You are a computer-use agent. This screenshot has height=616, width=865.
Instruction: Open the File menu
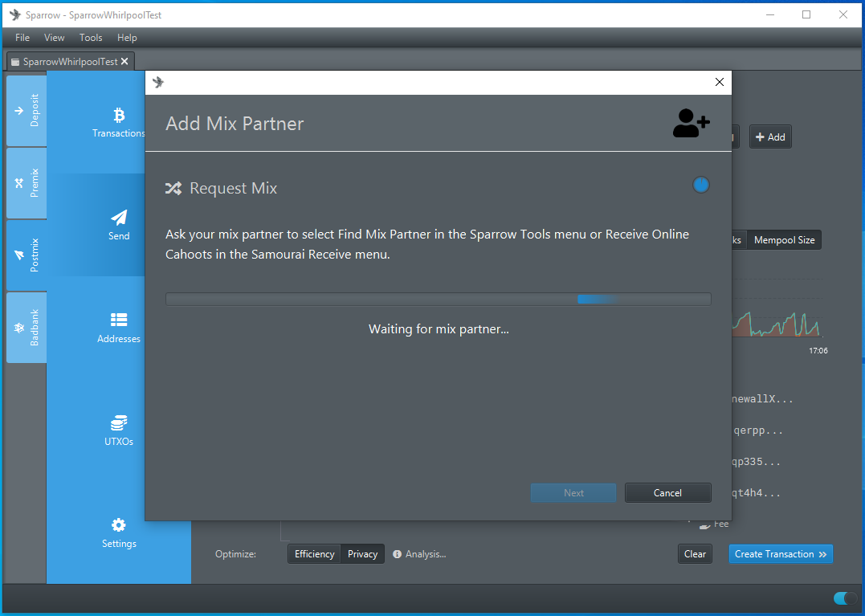point(22,38)
